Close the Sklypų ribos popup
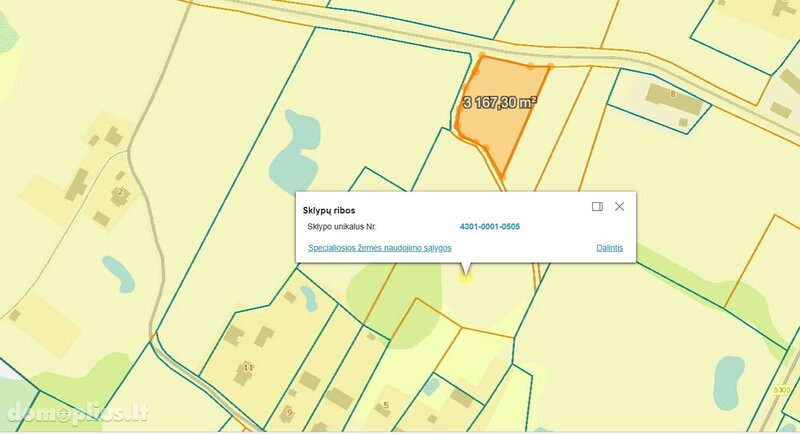Viewport: 800px width, 434px height. click(619, 207)
